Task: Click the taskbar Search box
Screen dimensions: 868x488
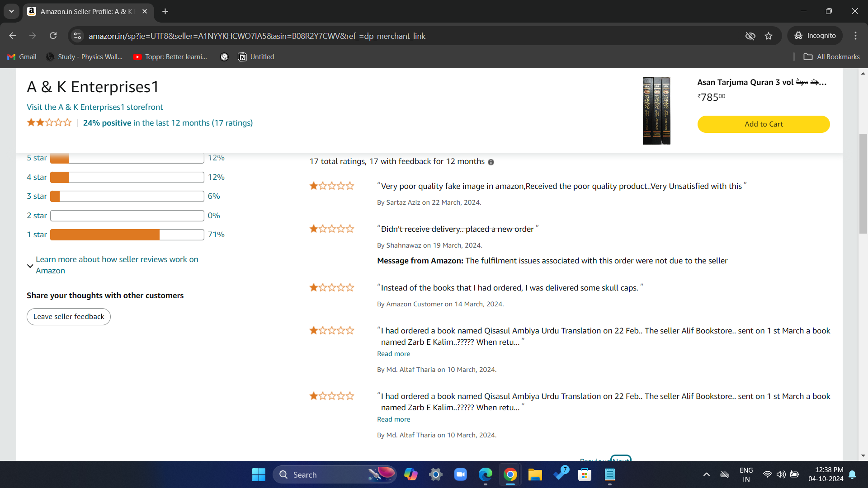Action: tap(335, 474)
